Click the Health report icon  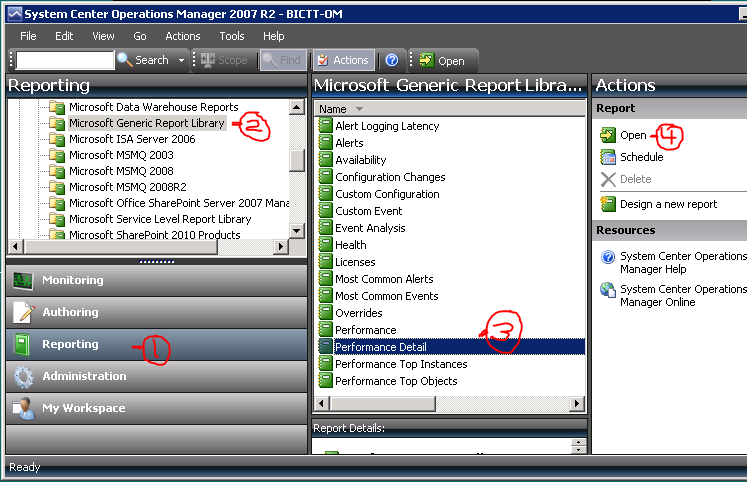click(x=325, y=245)
